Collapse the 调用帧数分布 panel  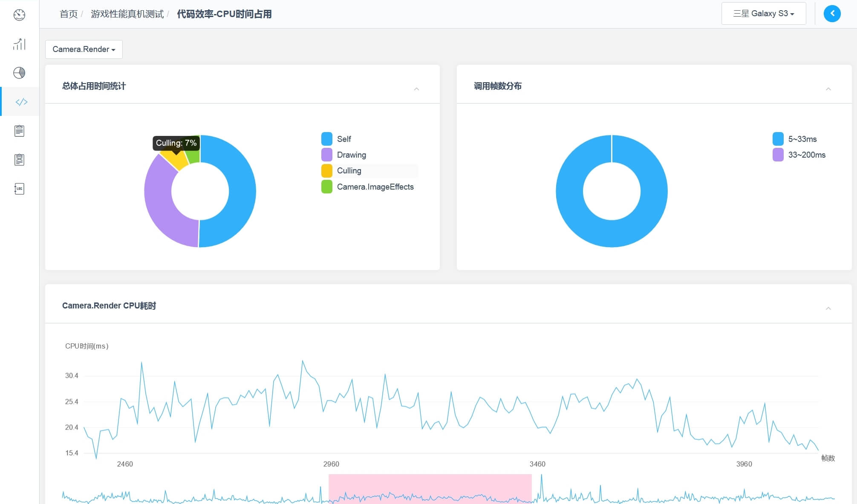[x=828, y=89]
